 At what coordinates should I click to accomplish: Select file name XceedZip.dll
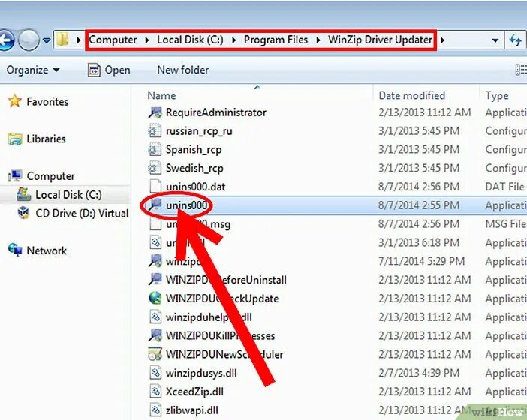point(194,391)
